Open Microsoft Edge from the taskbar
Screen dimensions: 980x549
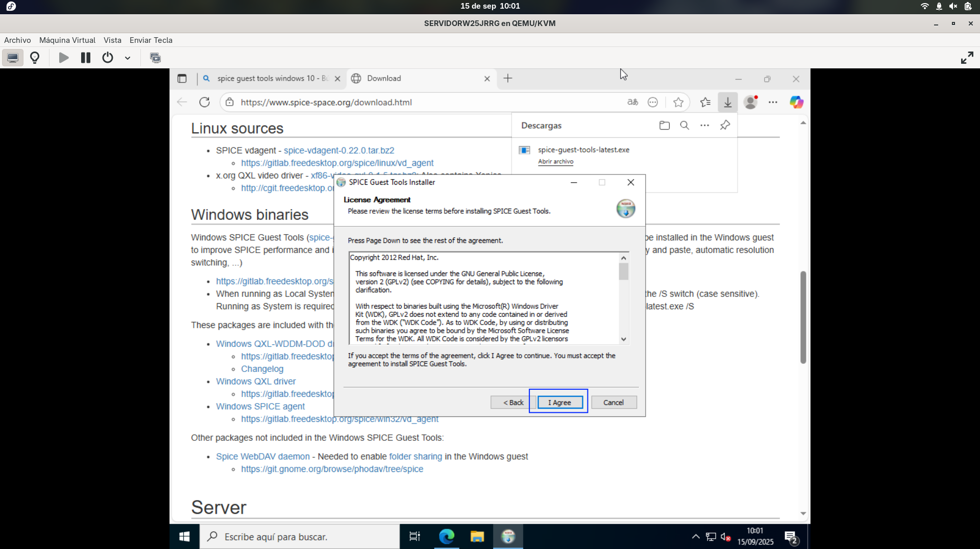[x=447, y=536]
